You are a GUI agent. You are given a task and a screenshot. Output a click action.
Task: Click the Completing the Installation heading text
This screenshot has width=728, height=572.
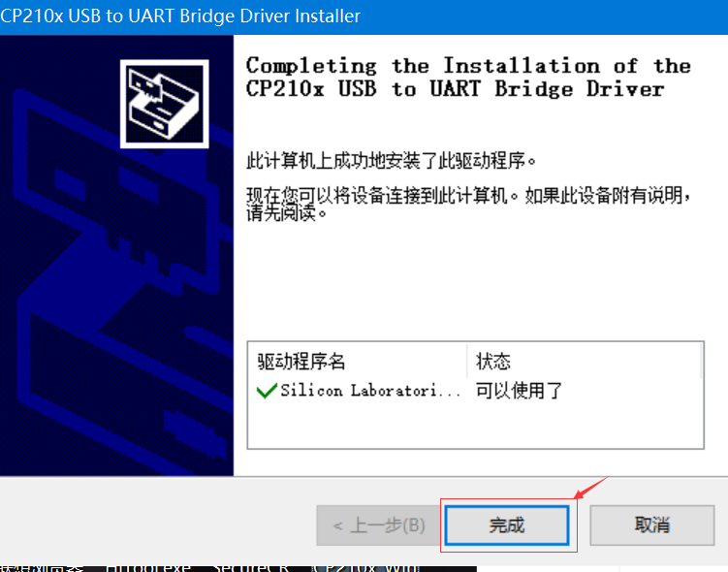click(468, 77)
